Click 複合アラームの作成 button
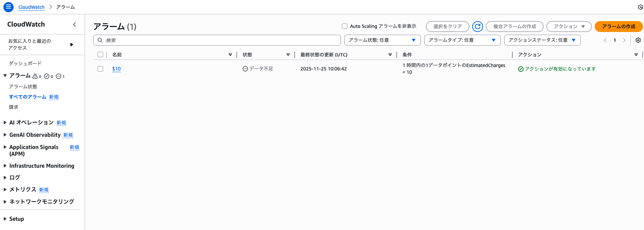This screenshot has height=230, width=644. click(x=515, y=27)
